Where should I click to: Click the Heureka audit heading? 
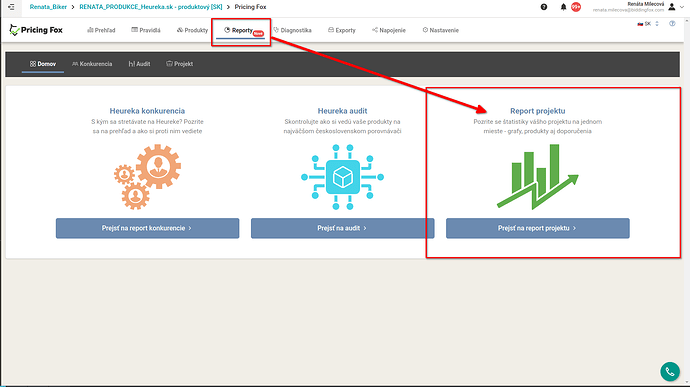pyautogui.click(x=342, y=111)
